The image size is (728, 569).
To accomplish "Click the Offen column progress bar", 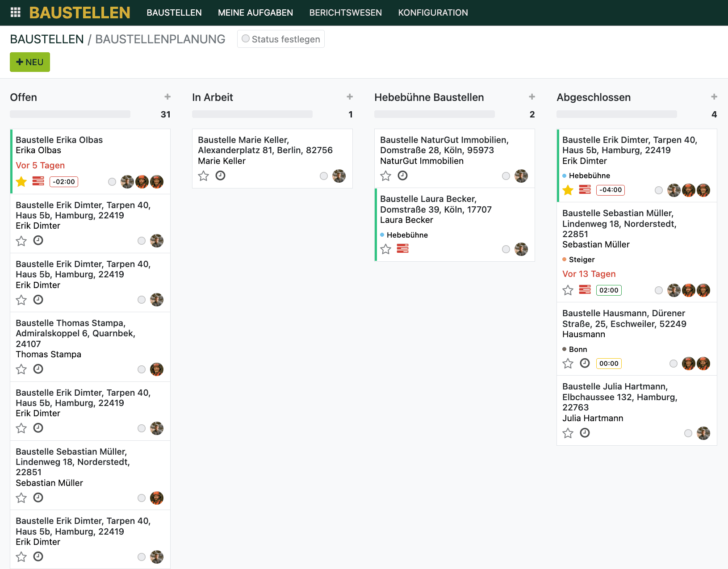I will point(70,114).
